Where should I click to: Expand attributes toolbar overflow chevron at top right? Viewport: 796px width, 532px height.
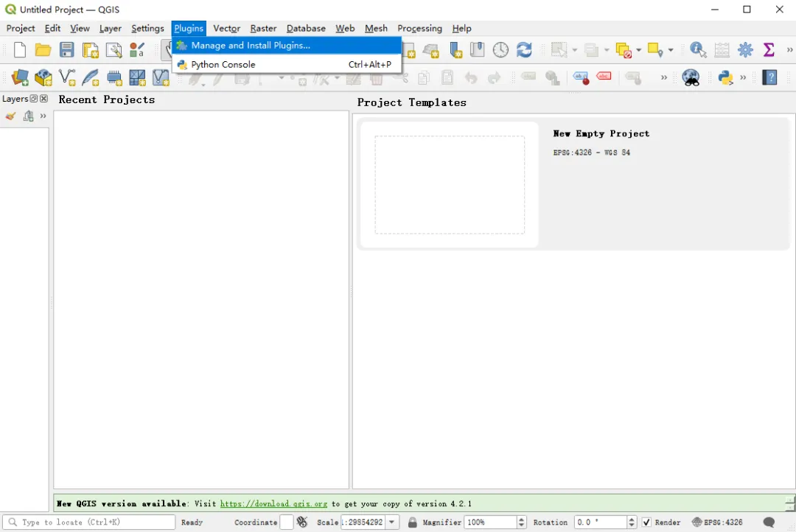(789, 50)
